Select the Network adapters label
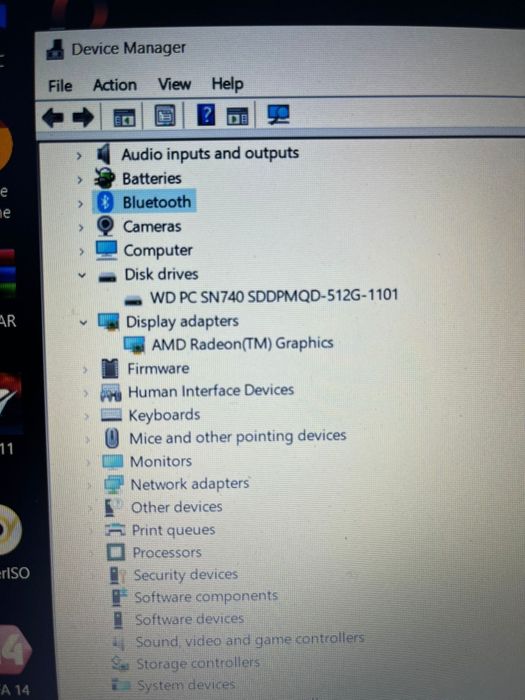This screenshot has width=525, height=700. click(x=190, y=484)
